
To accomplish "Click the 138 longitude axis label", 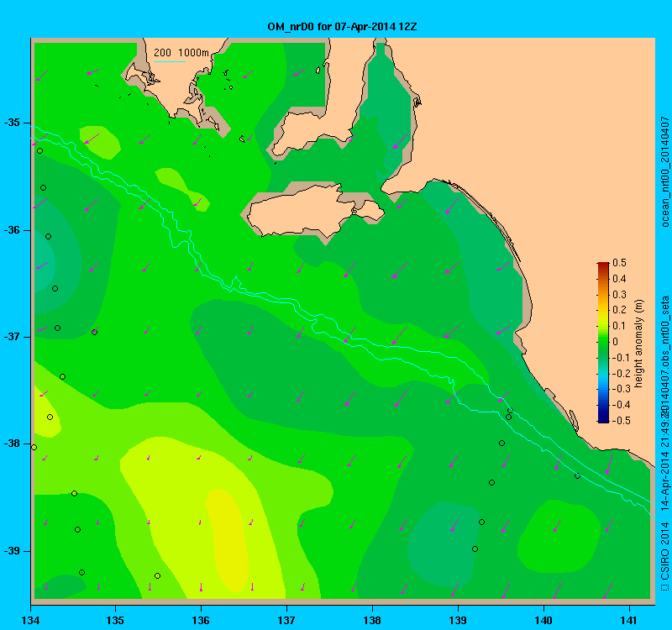I will click(x=372, y=620).
